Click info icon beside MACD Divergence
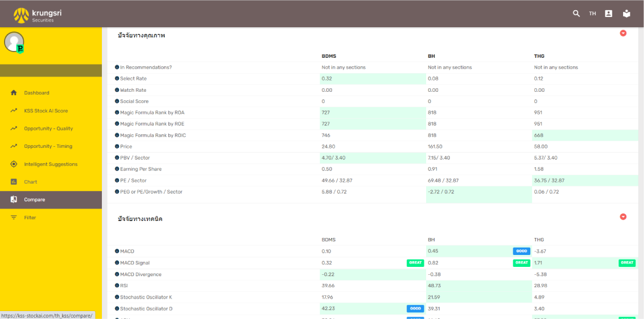Screen dimensions: 644x319 [117, 274]
